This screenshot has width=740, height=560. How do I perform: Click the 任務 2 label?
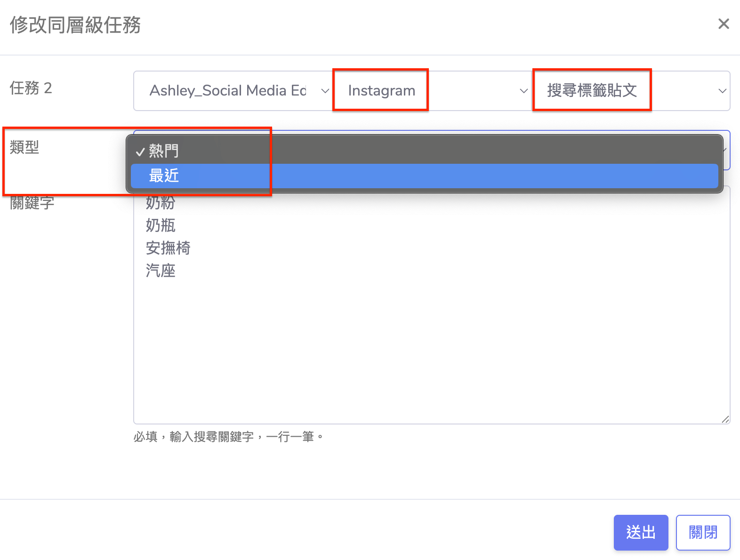click(31, 88)
